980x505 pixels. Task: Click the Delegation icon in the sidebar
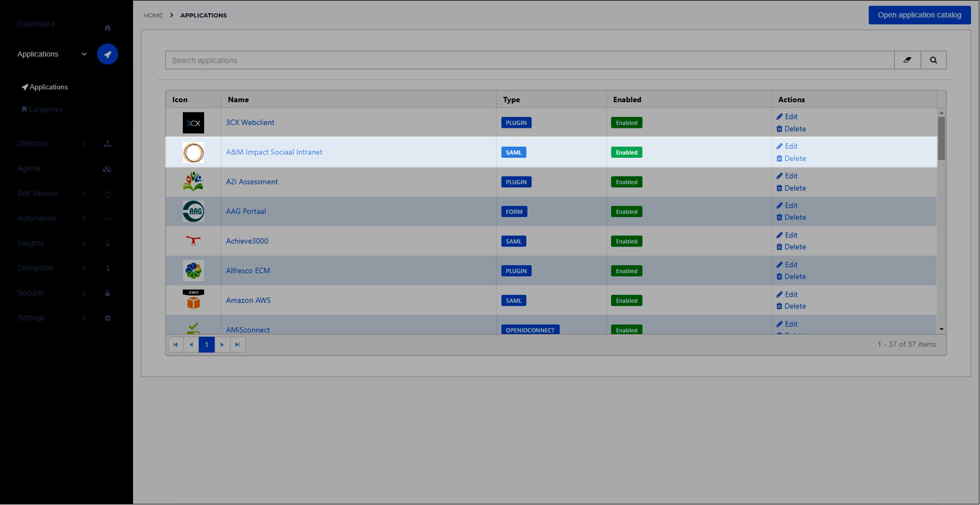(107, 268)
